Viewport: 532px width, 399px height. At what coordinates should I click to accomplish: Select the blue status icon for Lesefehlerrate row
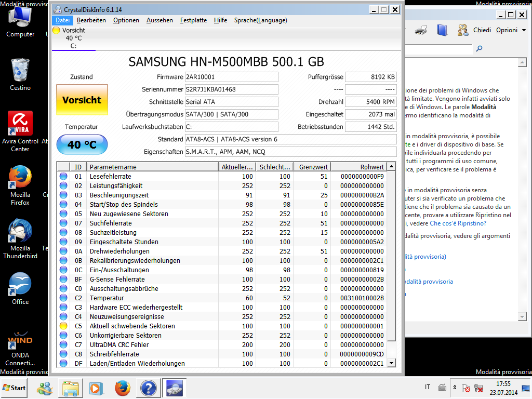pos(63,177)
